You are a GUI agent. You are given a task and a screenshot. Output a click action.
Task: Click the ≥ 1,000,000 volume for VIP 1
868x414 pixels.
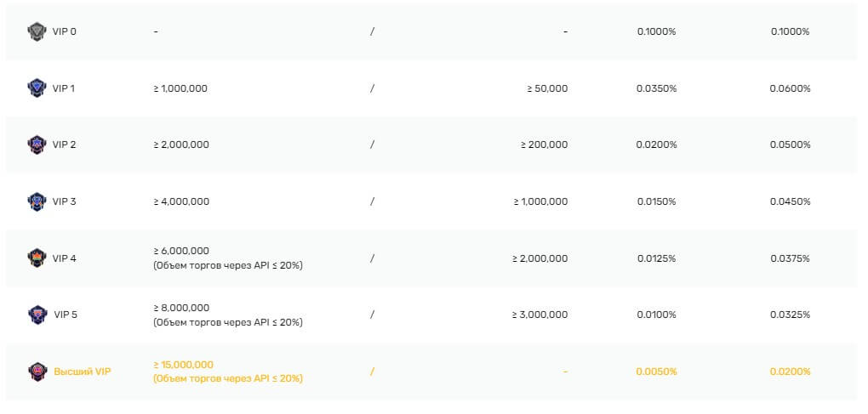coord(180,88)
